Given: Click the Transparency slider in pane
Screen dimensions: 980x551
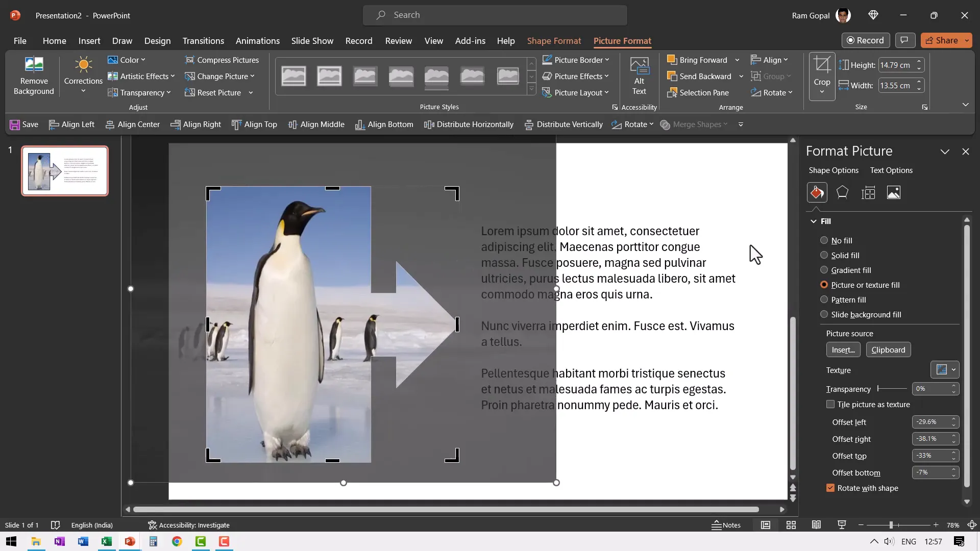Looking at the screenshot, I should 892,389.
